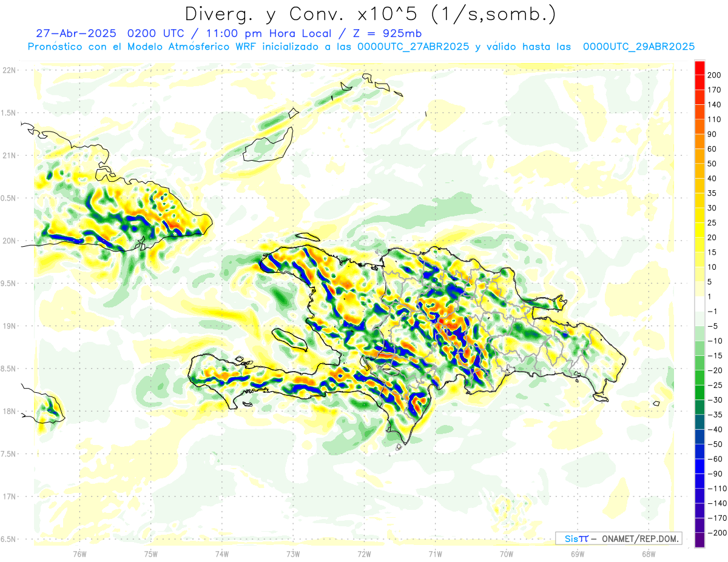Image resolution: width=728 pixels, height=562 pixels.
Task: Click the positive '90' colorbar value
Action: pyautogui.click(x=713, y=134)
